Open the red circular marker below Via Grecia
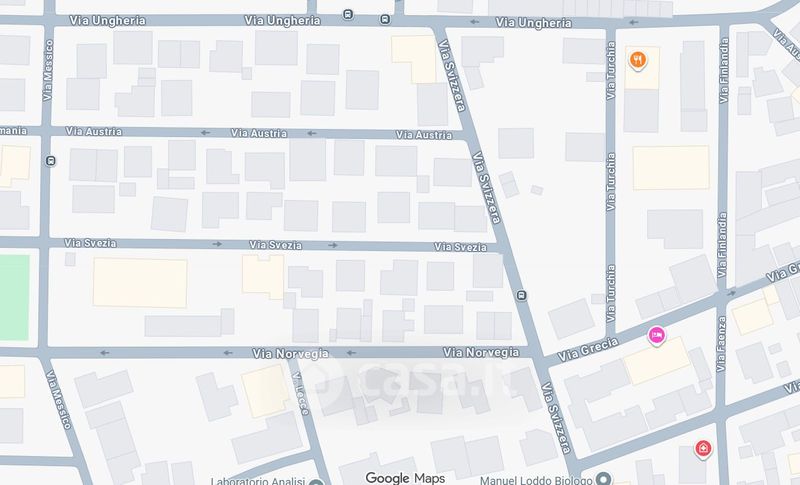The height and width of the screenshot is (485, 800). tap(703, 449)
